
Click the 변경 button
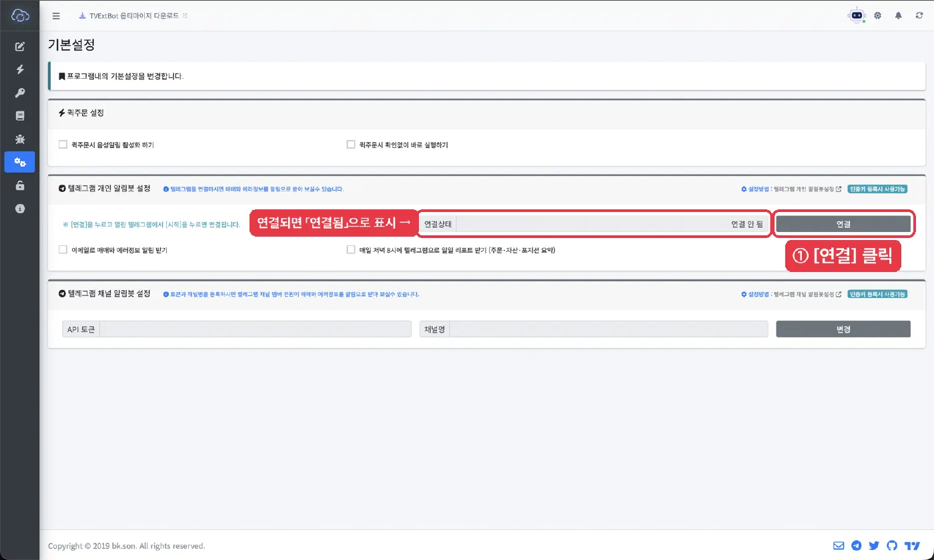[843, 329]
